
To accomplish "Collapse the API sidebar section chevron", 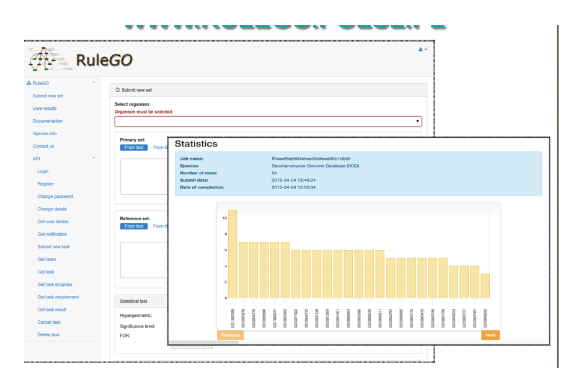I will [94, 158].
